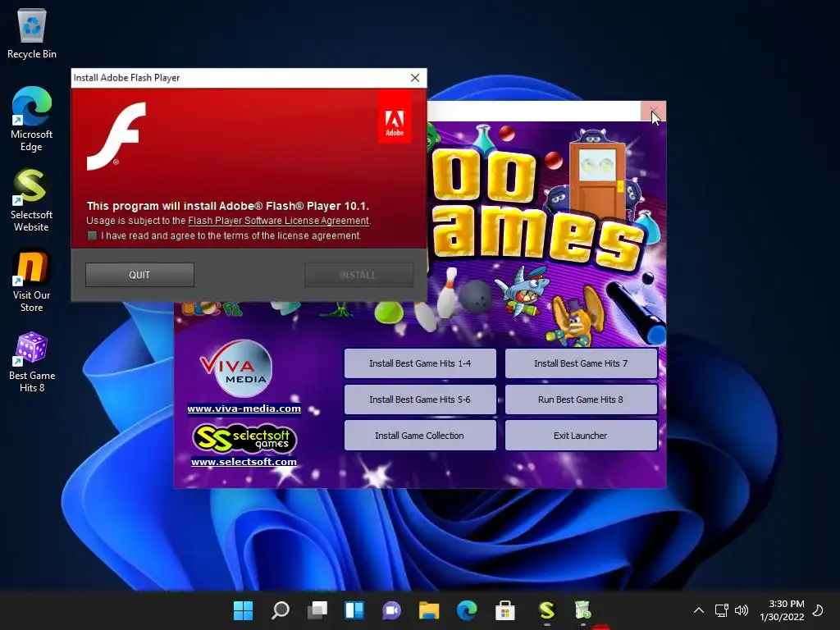Open Flash Player Software License Agreement link
The height and width of the screenshot is (630, 840).
tap(278, 221)
